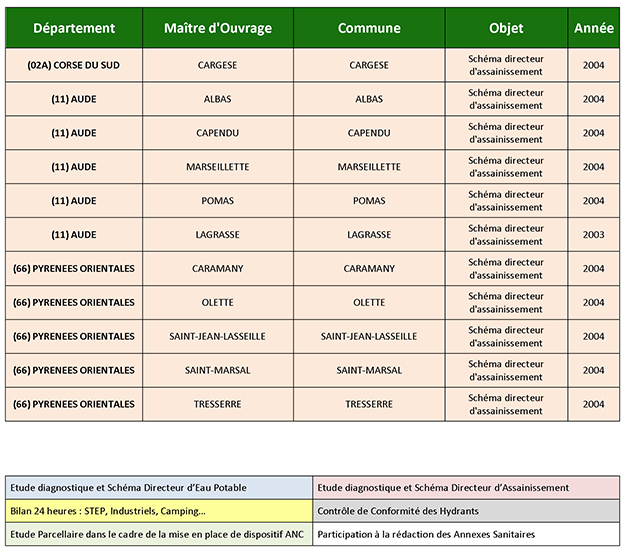Click the Objet column header

506,28
